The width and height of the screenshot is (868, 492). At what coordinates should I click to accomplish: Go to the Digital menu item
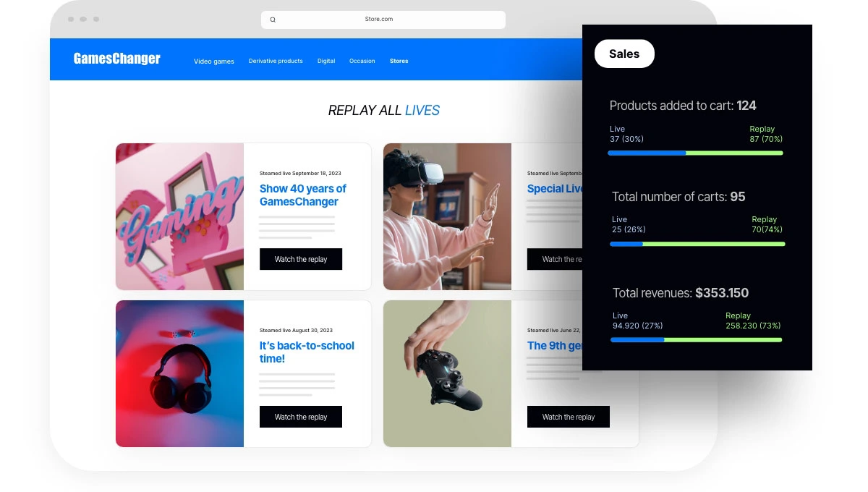pos(326,61)
